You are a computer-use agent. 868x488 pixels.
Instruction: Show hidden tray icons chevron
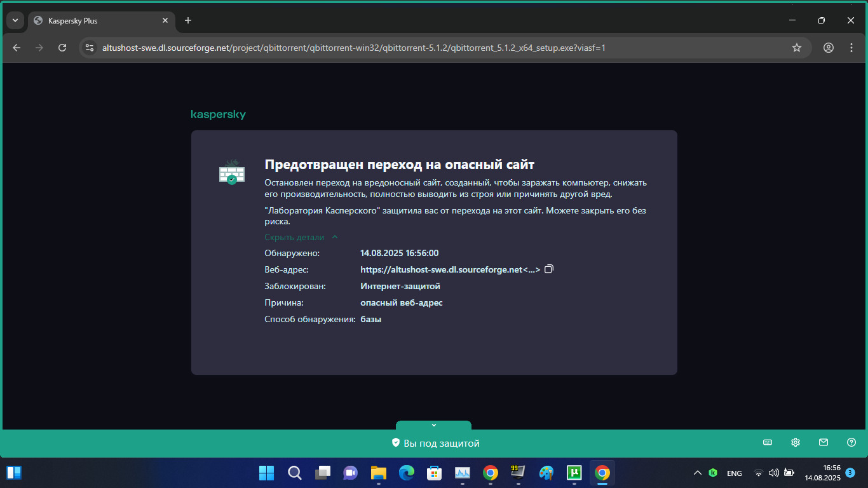coord(698,473)
